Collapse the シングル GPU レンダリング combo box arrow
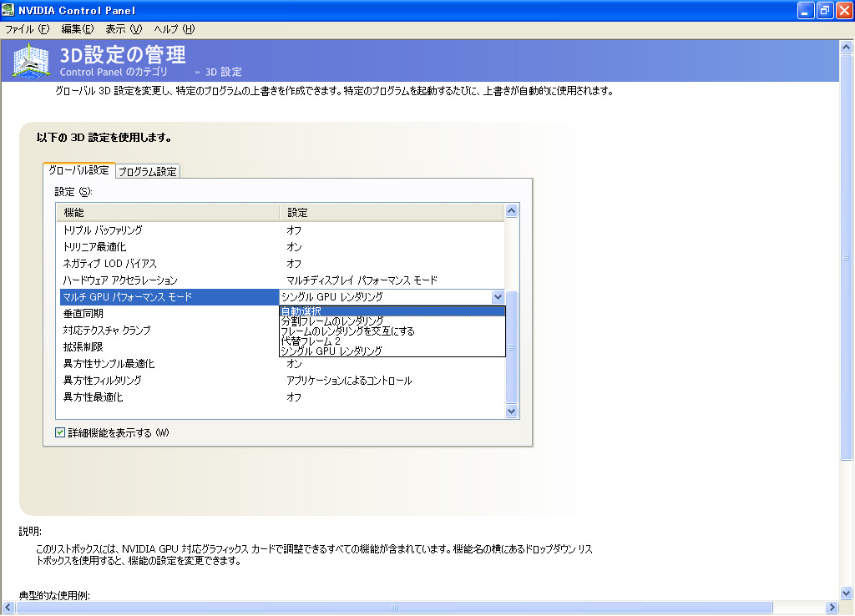This screenshot has width=855, height=616. point(498,296)
